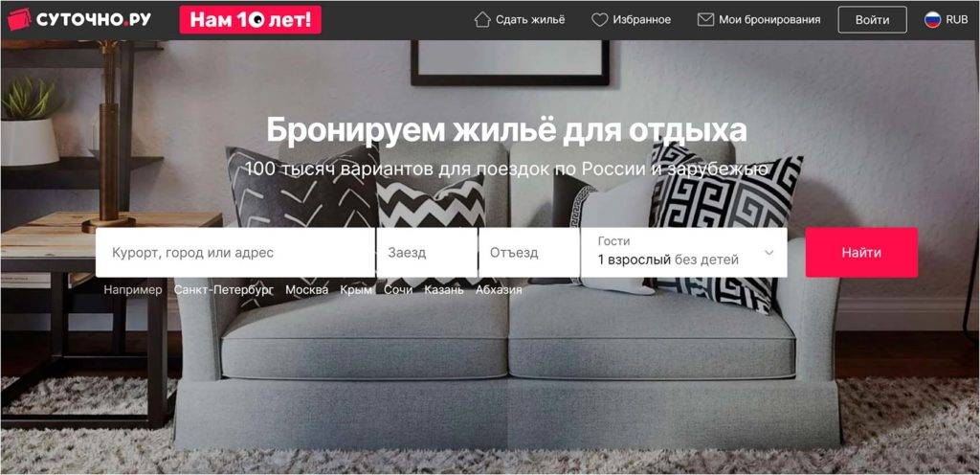
Task: Choose the Казань example destination
Action: coord(444,290)
